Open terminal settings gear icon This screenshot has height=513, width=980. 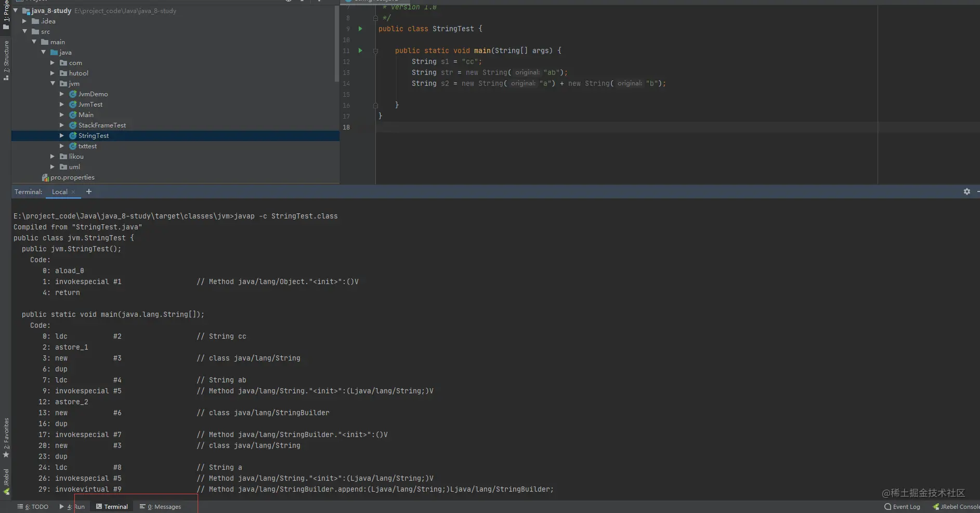966,191
